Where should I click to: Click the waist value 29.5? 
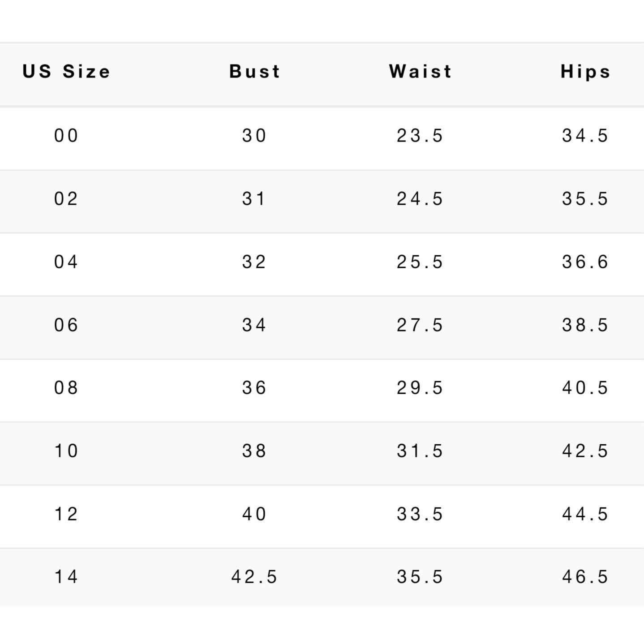coord(420,388)
